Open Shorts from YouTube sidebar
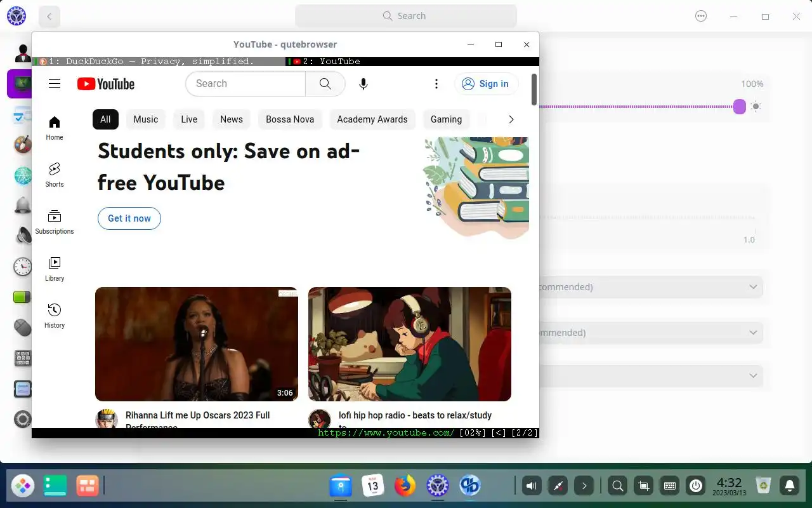Viewport: 812px width, 508px height. (55, 175)
